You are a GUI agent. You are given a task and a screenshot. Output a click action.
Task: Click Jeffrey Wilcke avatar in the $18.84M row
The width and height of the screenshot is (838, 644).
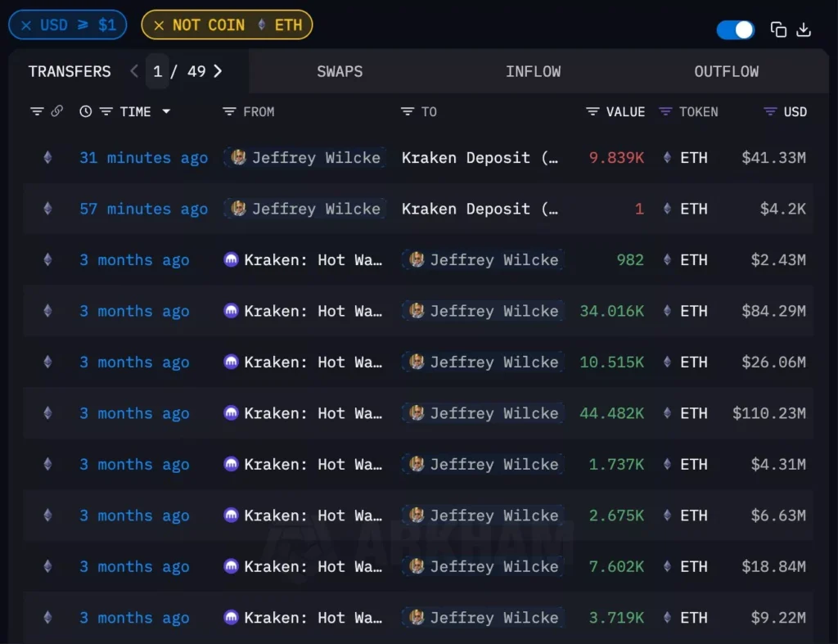[x=417, y=566]
